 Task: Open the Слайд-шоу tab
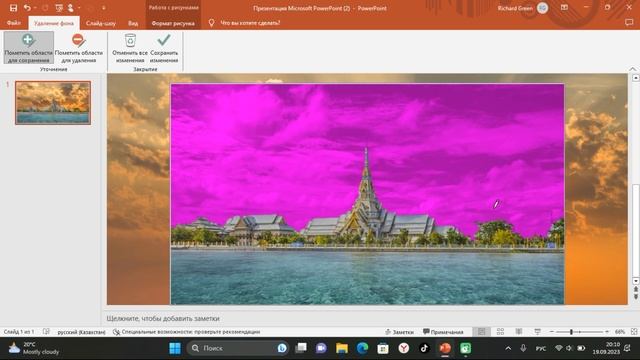(x=101, y=23)
